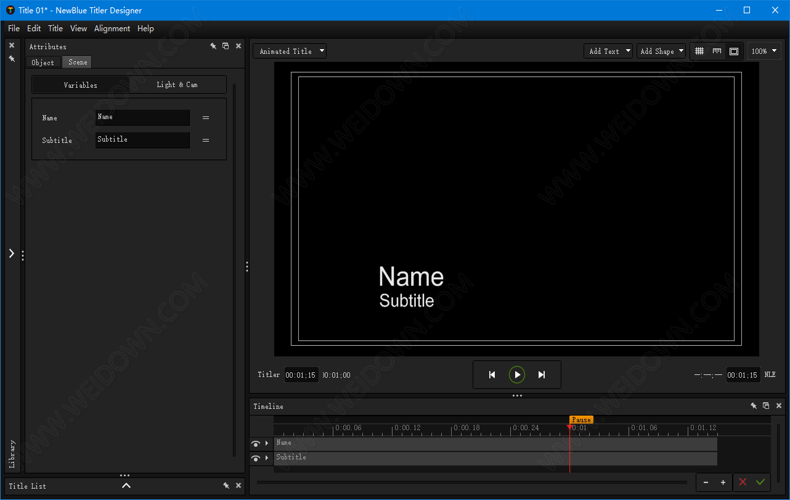The height and width of the screenshot is (500, 790).
Task: Toggle the rulers icon
Action: point(716,51)
